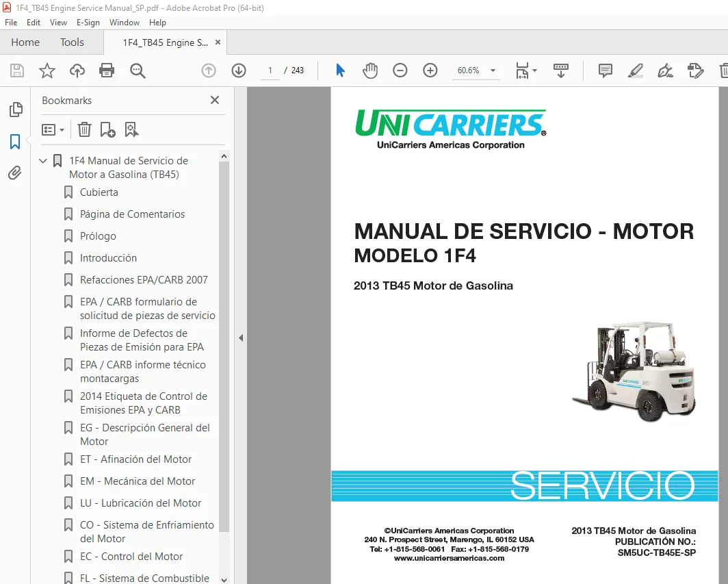Open the Página de Comentarios bookmark

pyautogui.click(x=132, y=214)
